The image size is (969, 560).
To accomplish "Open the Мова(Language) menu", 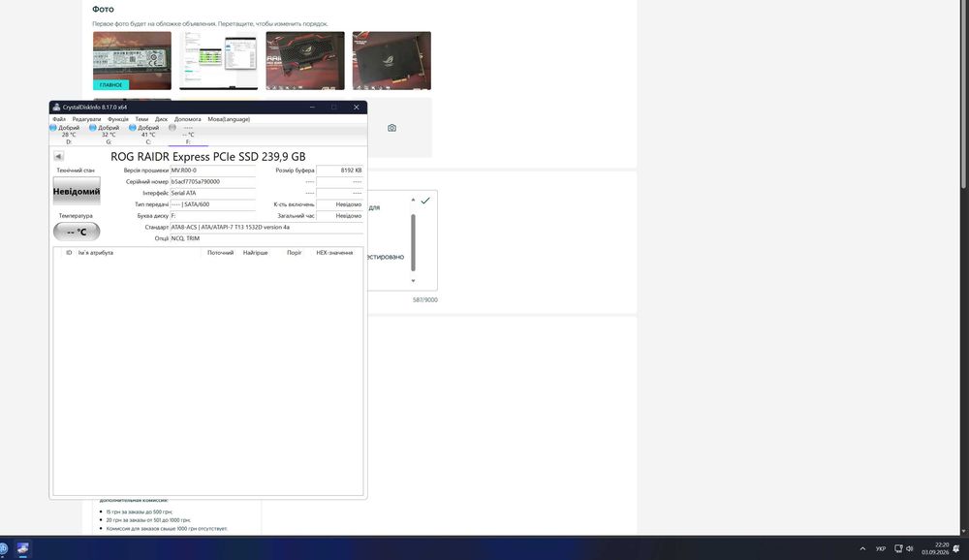I will [229, 119].
